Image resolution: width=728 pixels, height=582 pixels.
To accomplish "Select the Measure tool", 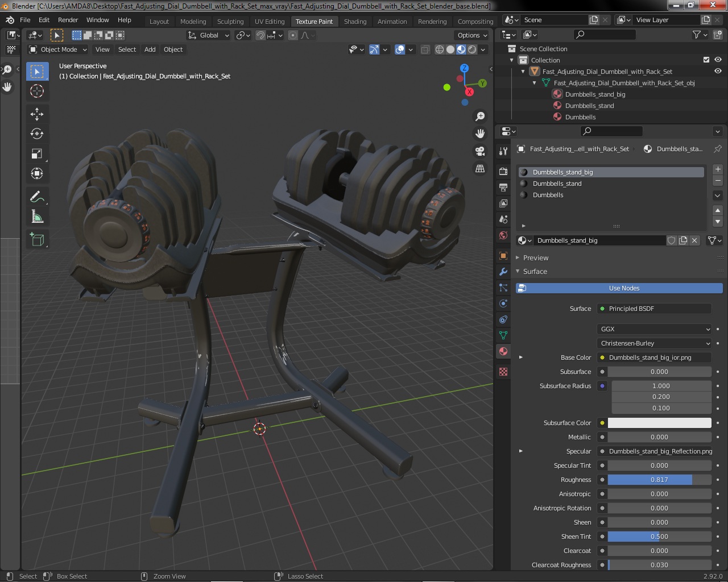I will coord(37,217).
